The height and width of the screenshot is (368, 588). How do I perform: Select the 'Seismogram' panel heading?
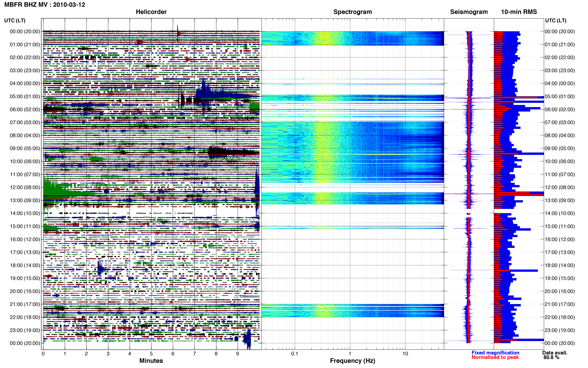469,12
